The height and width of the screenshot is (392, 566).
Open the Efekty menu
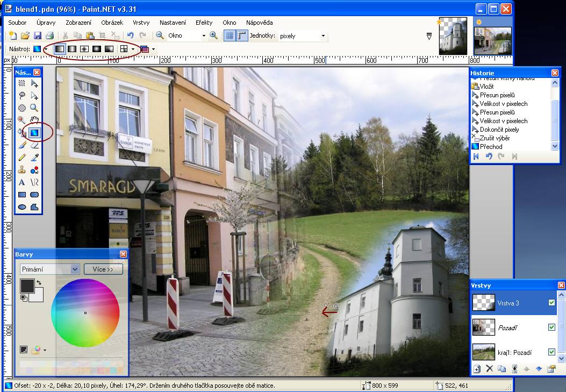pos(204,23)
